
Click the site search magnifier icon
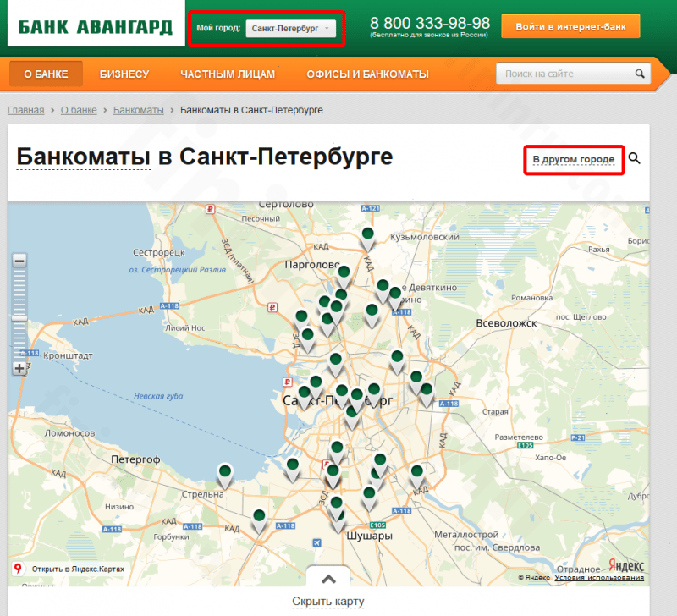coord(640,74)
